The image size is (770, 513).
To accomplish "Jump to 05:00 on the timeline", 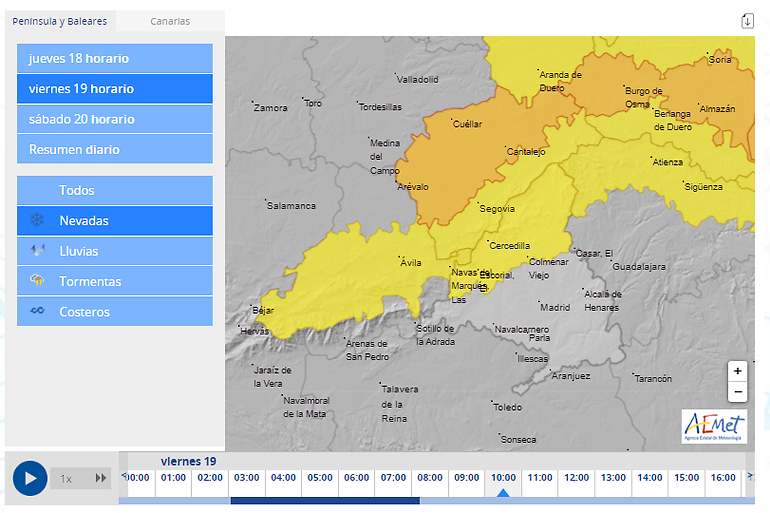I will (x=320, y=478).
